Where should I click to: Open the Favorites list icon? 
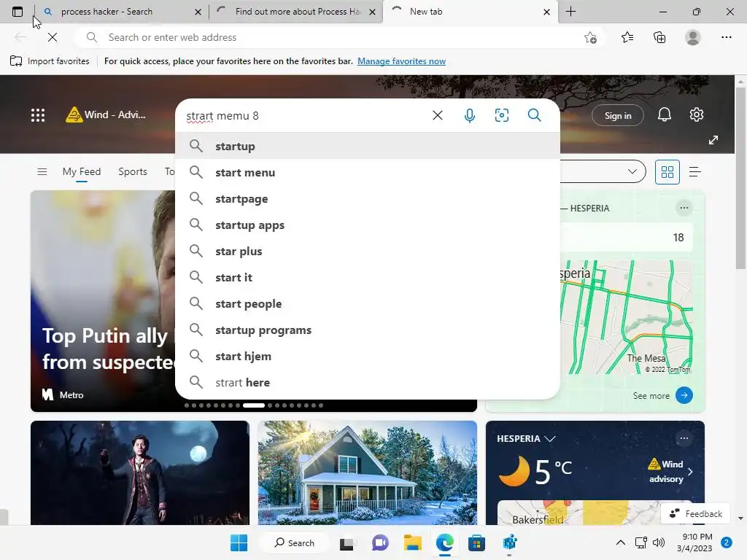point(627,37)
